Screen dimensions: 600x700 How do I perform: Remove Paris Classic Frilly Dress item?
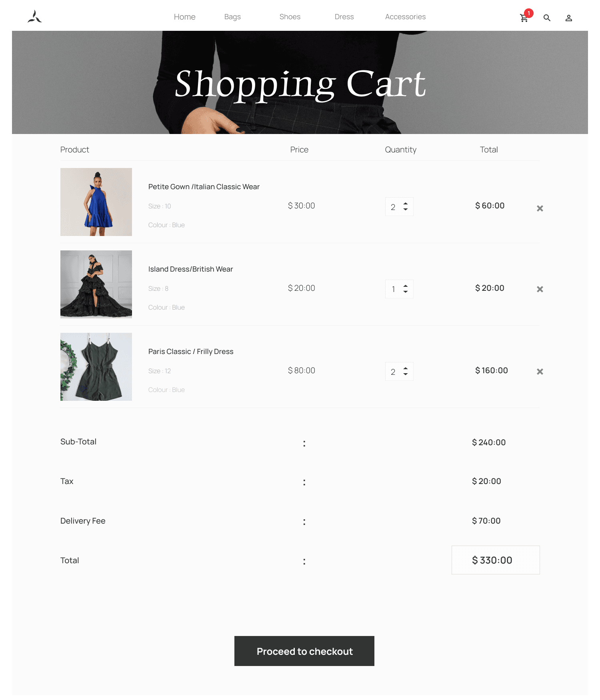click(540, 372)
